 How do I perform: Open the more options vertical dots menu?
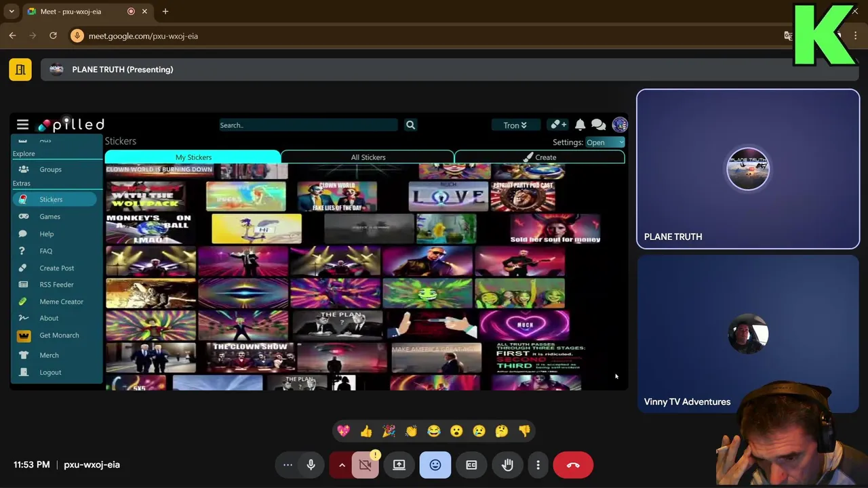click(538, 465)
